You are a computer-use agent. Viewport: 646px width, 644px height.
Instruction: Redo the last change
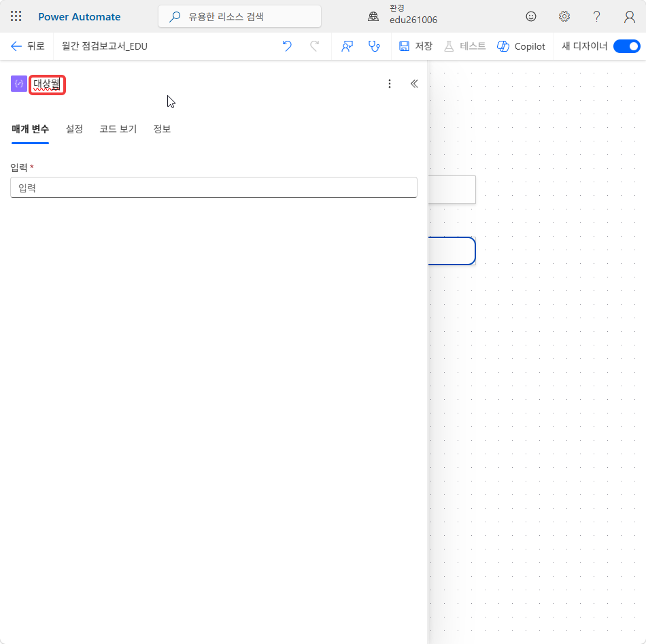pyautogui.click(x=314, y=46)
